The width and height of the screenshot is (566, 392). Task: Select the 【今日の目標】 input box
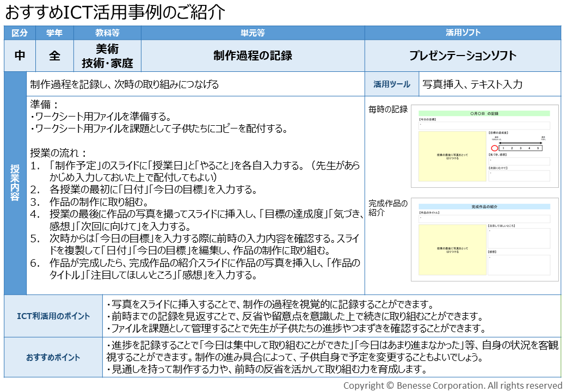pyautogui.click(x=484, y=125)
